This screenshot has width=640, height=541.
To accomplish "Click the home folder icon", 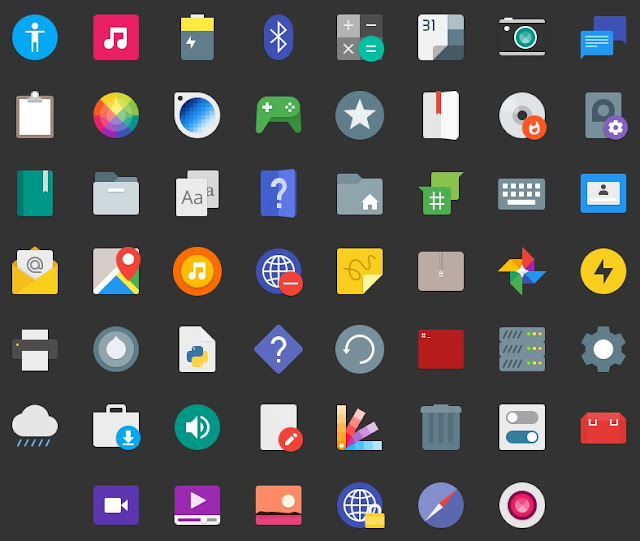I will (x=360, y=194).
